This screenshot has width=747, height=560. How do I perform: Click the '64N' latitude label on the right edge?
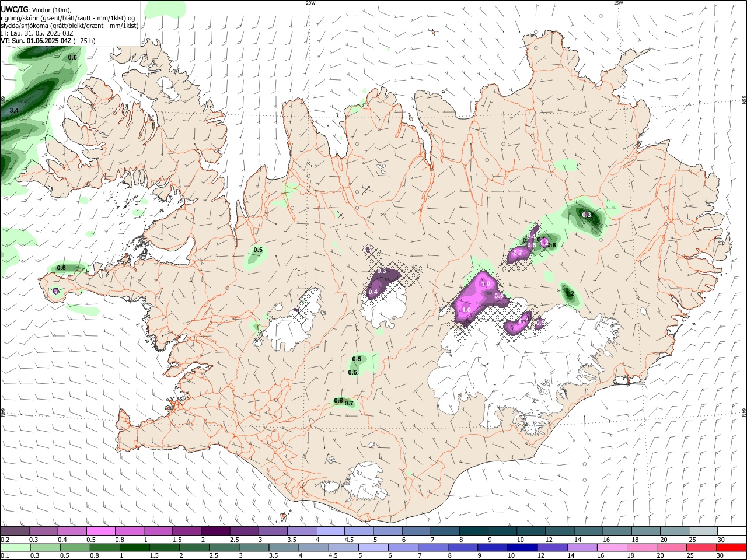click(744, 412)
